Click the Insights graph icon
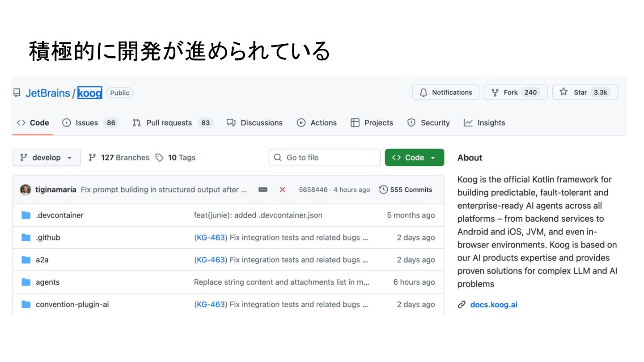 468,123
